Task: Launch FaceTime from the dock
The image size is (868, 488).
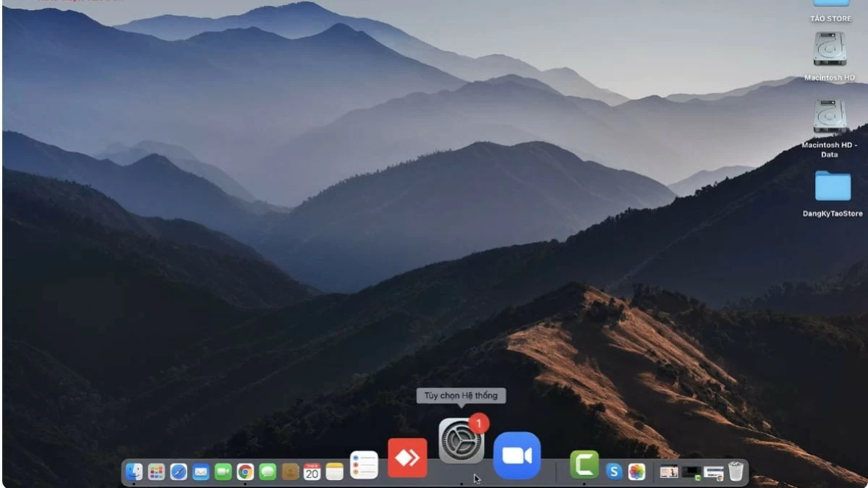Action: pyautogui.click(x=223, y=472)
